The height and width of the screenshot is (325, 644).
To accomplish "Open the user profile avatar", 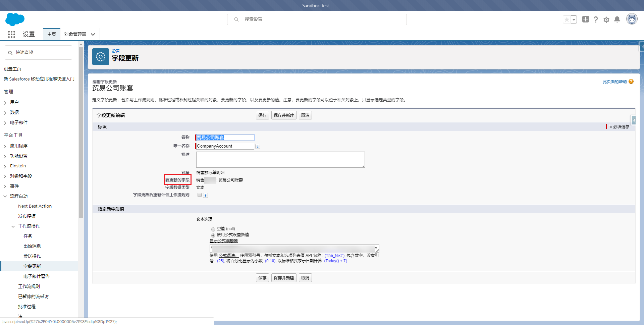I will click(632, 19).
